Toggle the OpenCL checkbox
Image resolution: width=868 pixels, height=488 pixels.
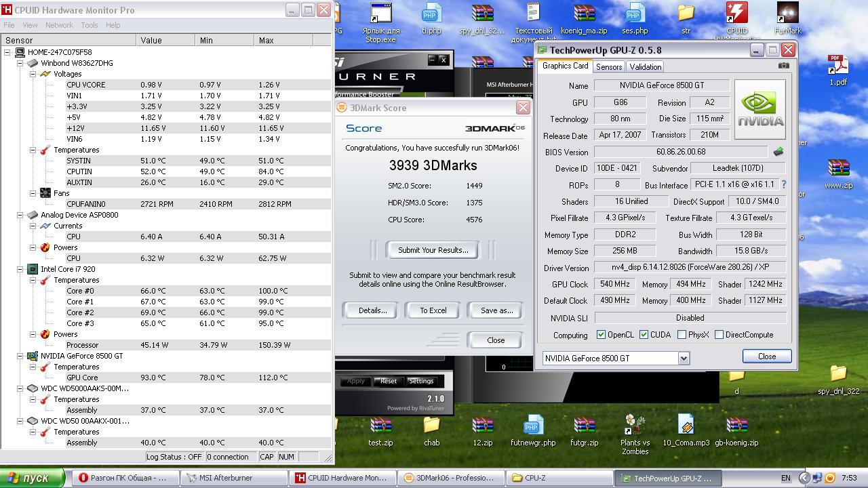tap(601, 335)
